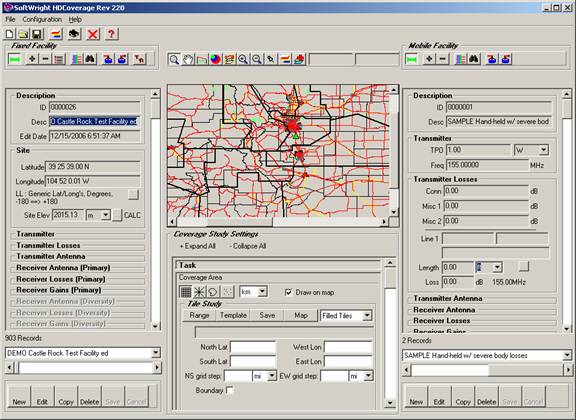Open the NS grid step units dropdown
This screenshot has height=420, width=576.
click(x=272, y=376)
